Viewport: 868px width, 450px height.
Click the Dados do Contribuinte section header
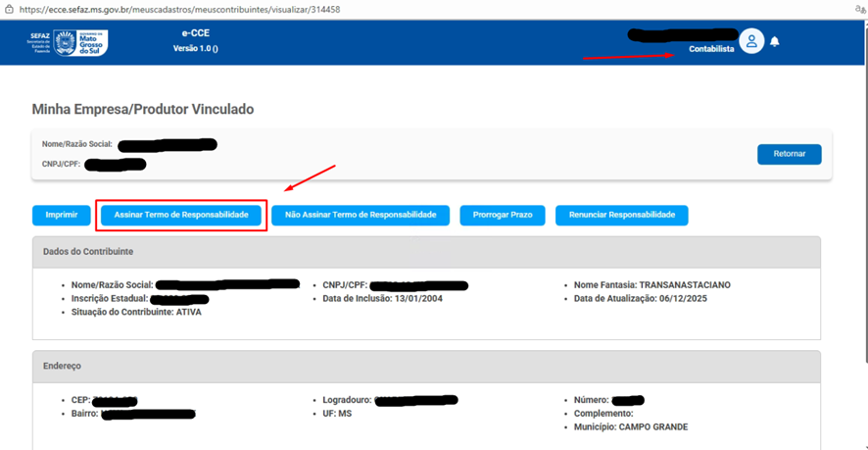[88, 252]
